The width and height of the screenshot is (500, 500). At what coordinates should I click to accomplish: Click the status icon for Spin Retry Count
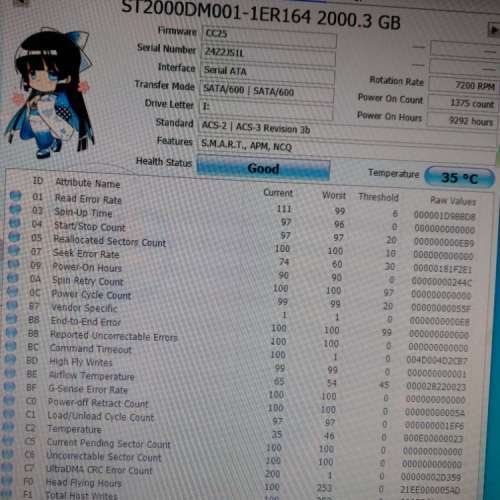13,278
